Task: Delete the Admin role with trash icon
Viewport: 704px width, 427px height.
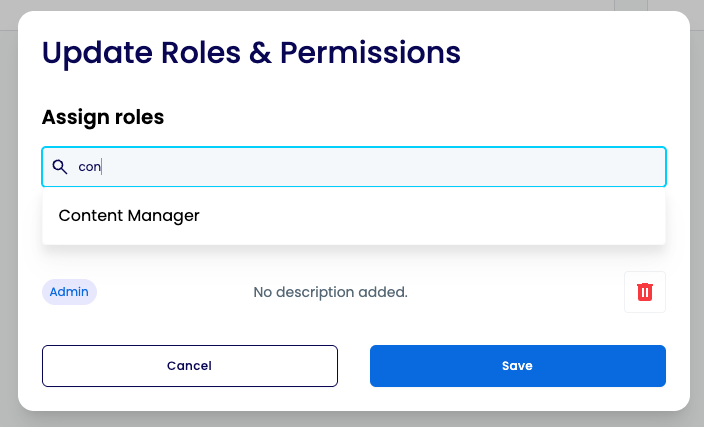Action: 645,292
